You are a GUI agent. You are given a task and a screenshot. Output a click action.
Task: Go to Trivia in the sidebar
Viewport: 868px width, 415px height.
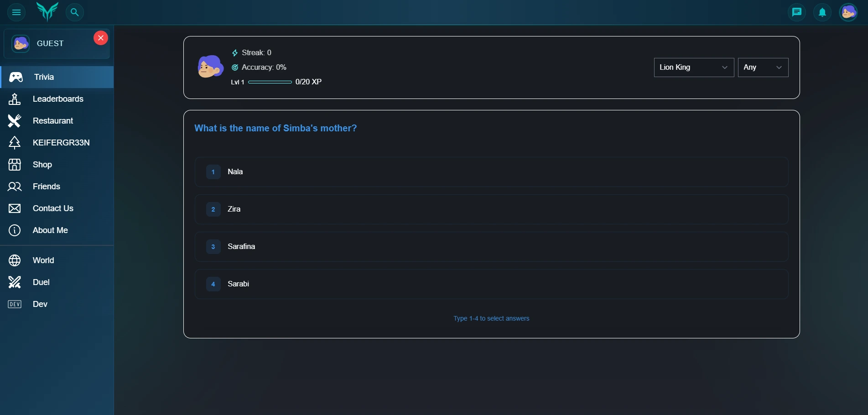click(57, 77)
